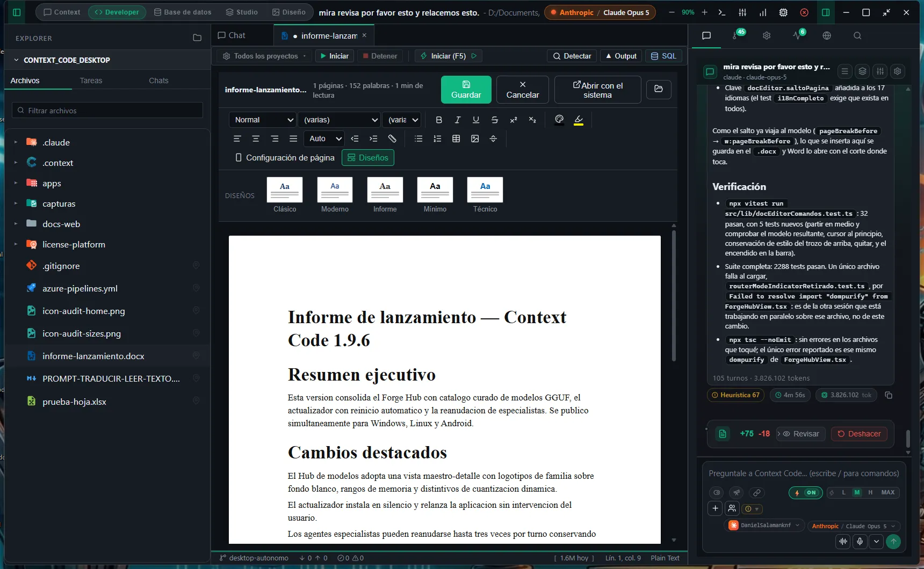This screenshot has width=924, height=569.
Task: Open the Normal paragraph style dropdown
Action: click(x=263, y=120)
